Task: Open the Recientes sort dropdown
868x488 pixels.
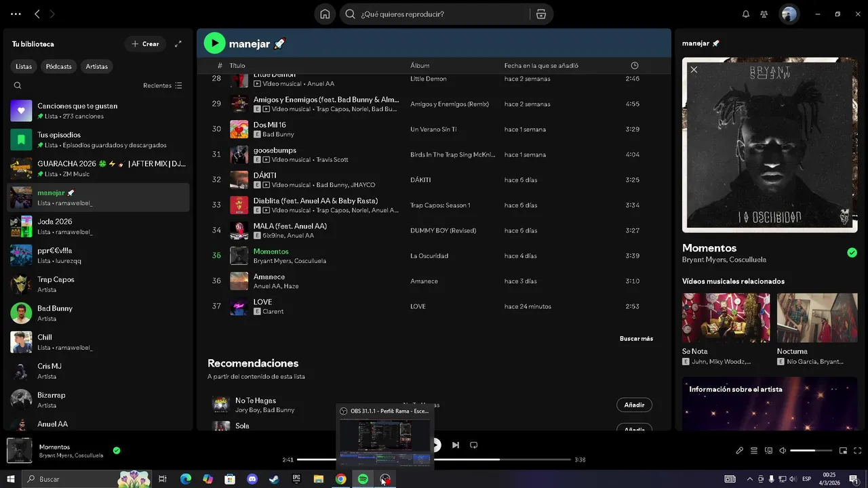Action: tap(163, 85)
